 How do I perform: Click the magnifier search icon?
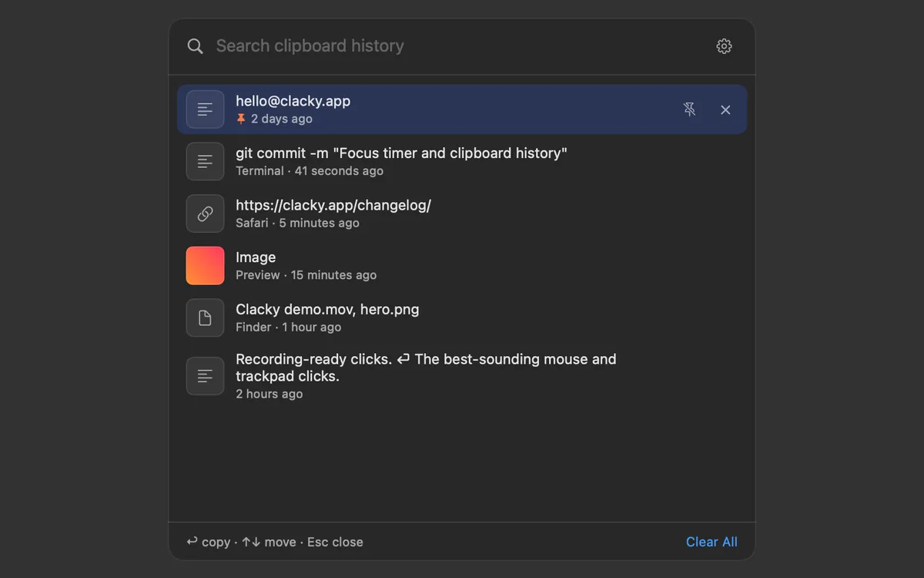[x=196, y=46]
